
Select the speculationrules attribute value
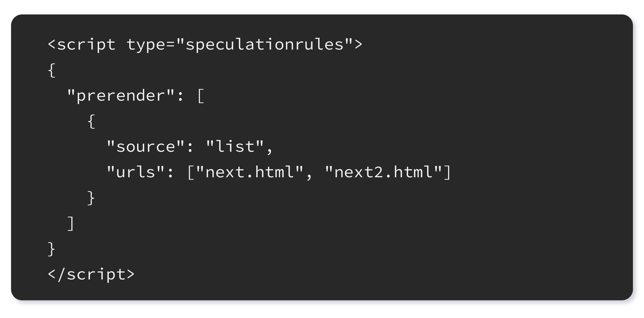tap(264, 45)
